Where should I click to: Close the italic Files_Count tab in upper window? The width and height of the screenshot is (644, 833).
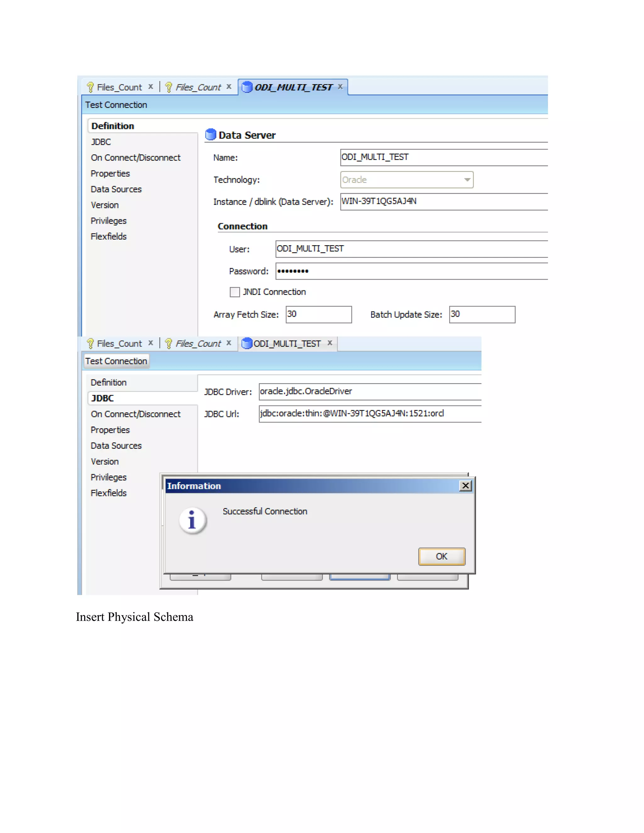click(x=229, y=86)
